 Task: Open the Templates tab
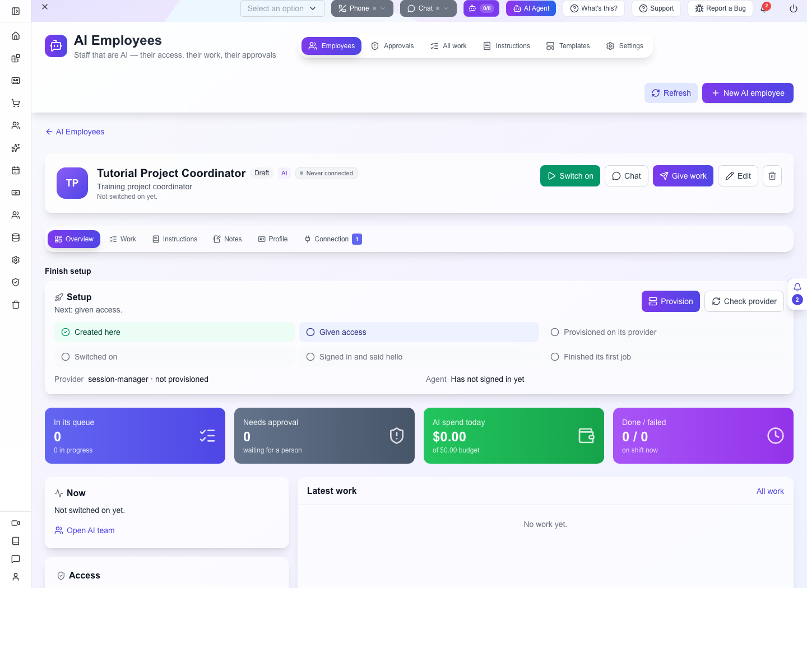568,46
